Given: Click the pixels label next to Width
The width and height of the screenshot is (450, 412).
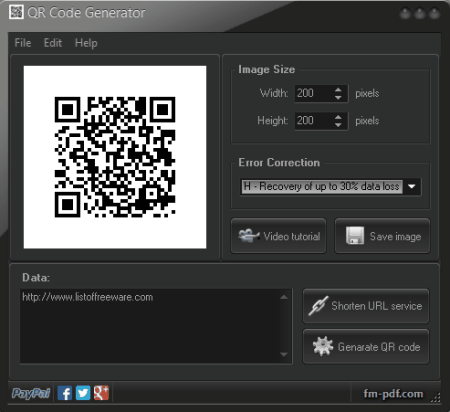Looking at the screenshot, I should tap(367, 93).
